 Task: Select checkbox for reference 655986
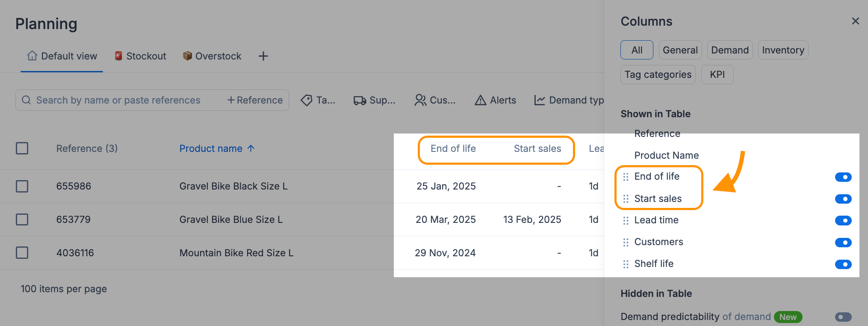(x=22, y=186)
